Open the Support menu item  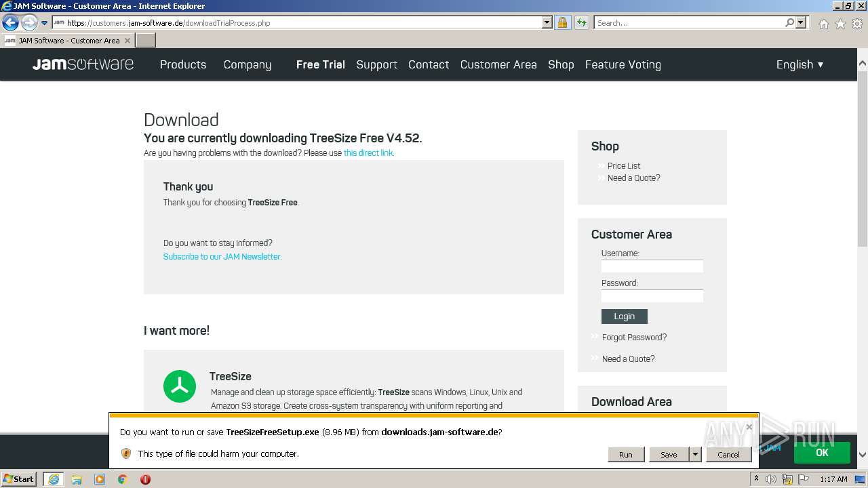[376, 64]
